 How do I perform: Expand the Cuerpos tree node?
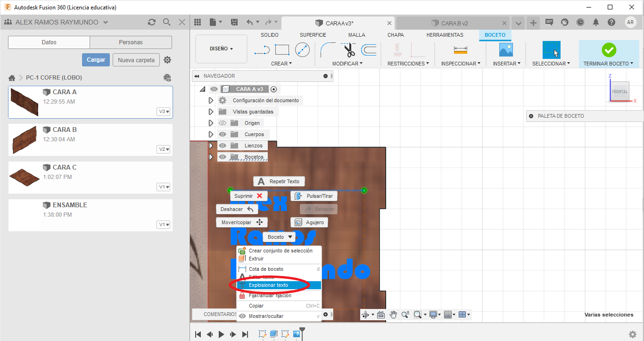pyautogui.click(x=211, y=134)
